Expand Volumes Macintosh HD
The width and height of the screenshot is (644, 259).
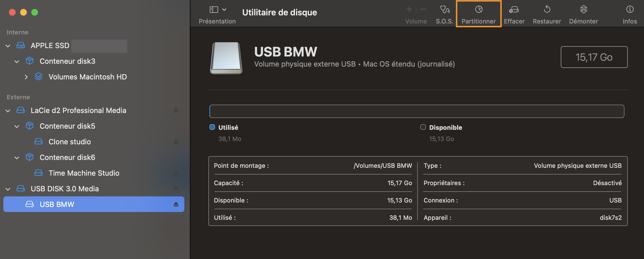pos(26,77)
